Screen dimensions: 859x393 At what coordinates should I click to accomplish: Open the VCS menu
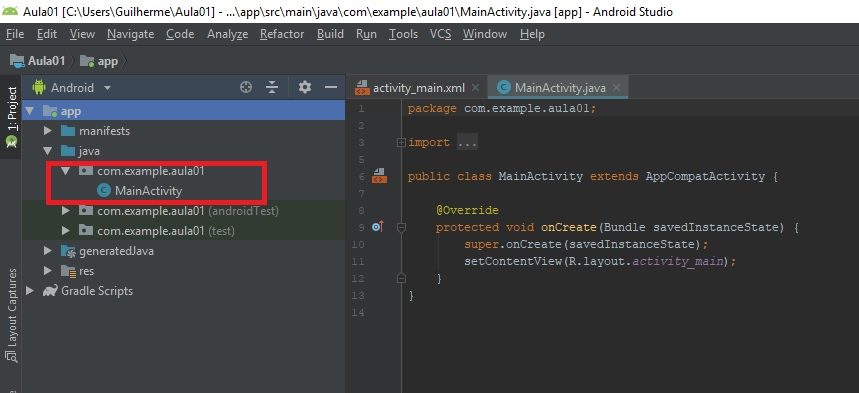tap(440, 34)
